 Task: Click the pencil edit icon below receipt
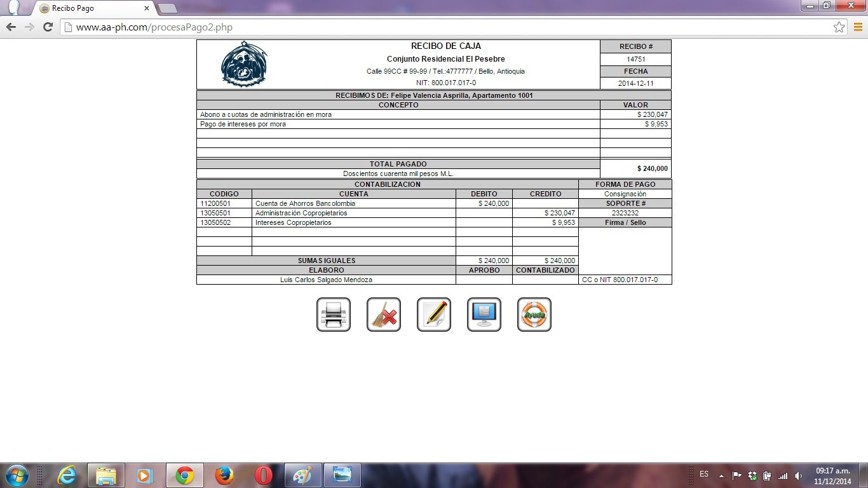434,315
